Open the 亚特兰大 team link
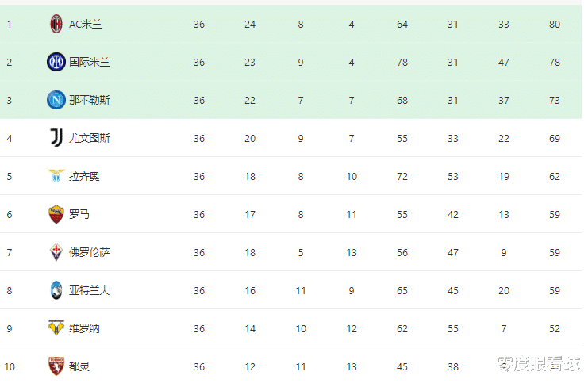 (x=89, y=290)
